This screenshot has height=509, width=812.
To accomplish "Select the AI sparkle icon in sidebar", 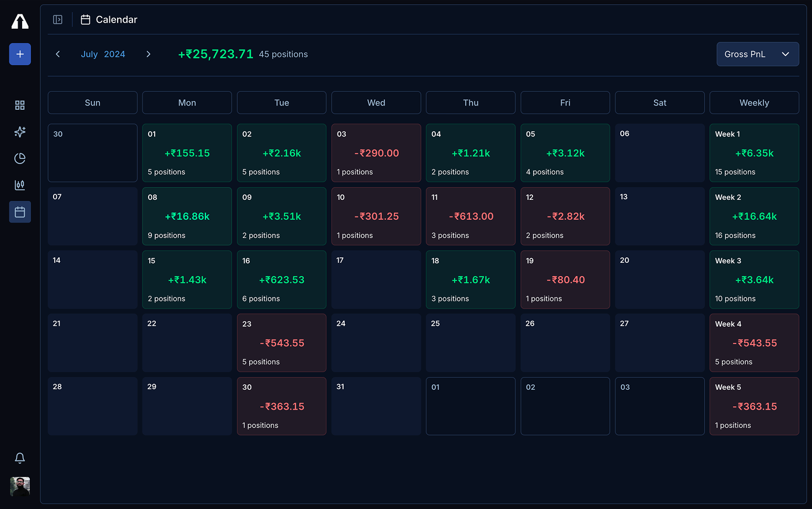I will [x=20, y=132].
